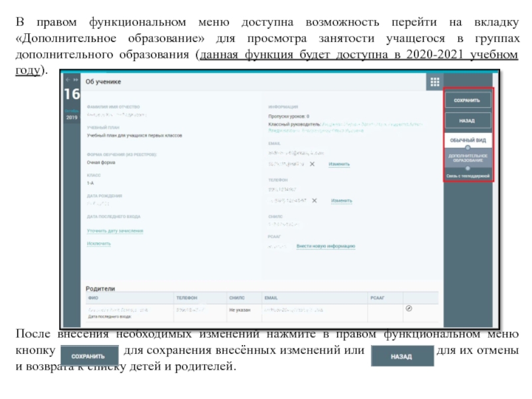532x399 pixels.
Task: Click Уточнить дату зачисления link
Action: point(115,231)
